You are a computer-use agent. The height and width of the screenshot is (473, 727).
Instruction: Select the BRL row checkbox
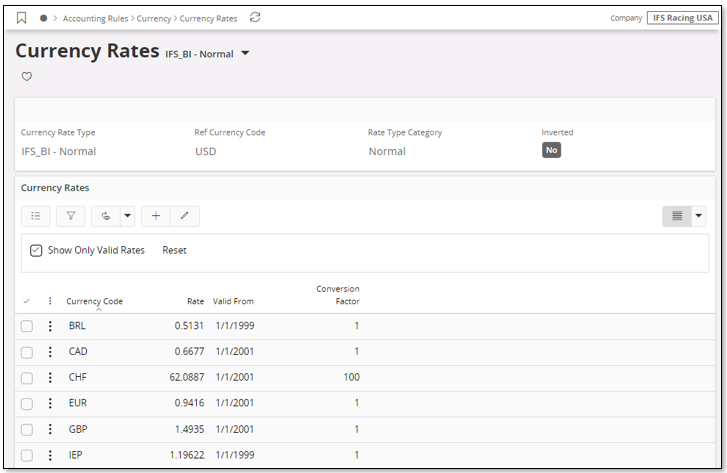point(27,326)
